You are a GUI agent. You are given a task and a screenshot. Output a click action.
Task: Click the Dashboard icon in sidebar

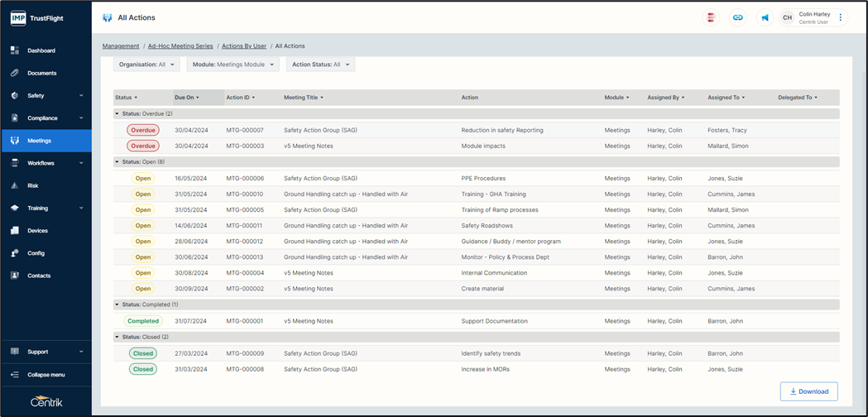[x=15, y=50]
